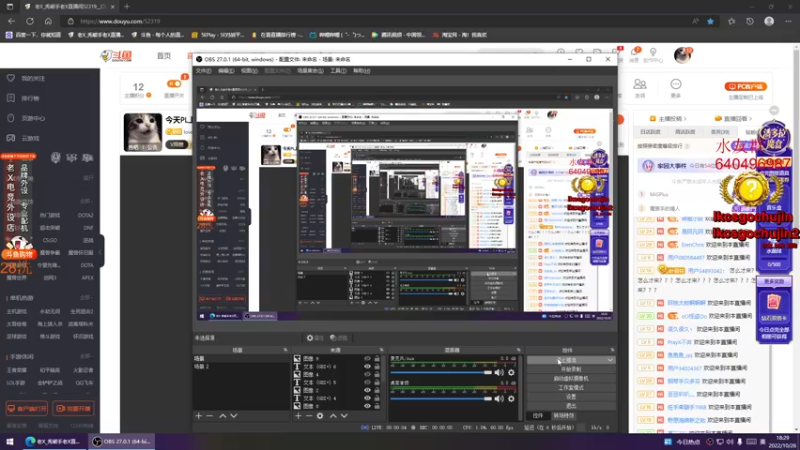
Task: Click 工作室模式 in the OBS controls
Action: tap(571, 388)
